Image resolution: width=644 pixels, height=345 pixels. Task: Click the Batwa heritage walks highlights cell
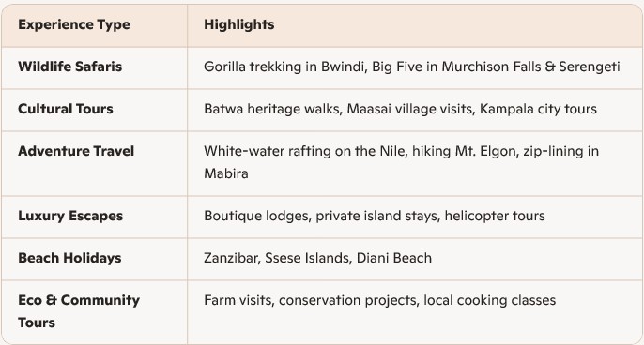point(415,110)
